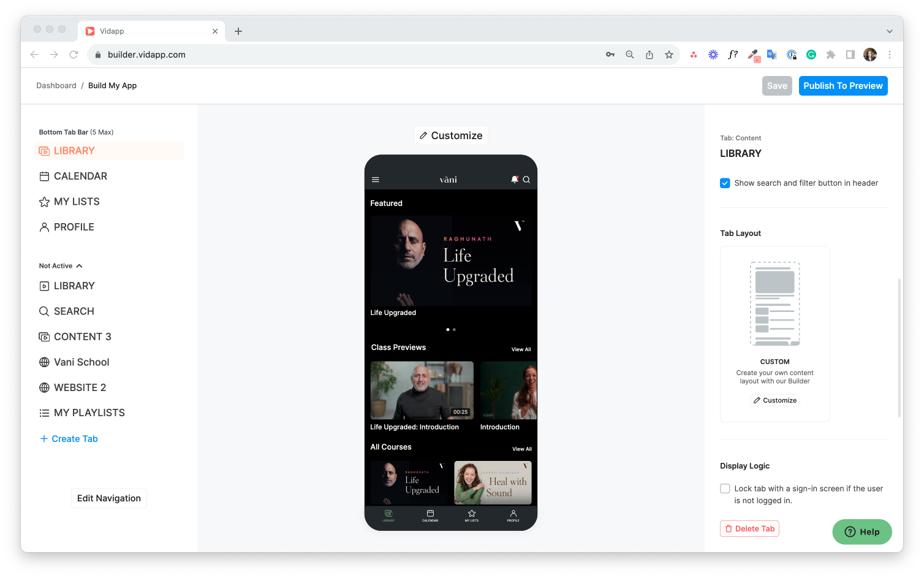Open the Chrome three-dot menu

(890, 55)
